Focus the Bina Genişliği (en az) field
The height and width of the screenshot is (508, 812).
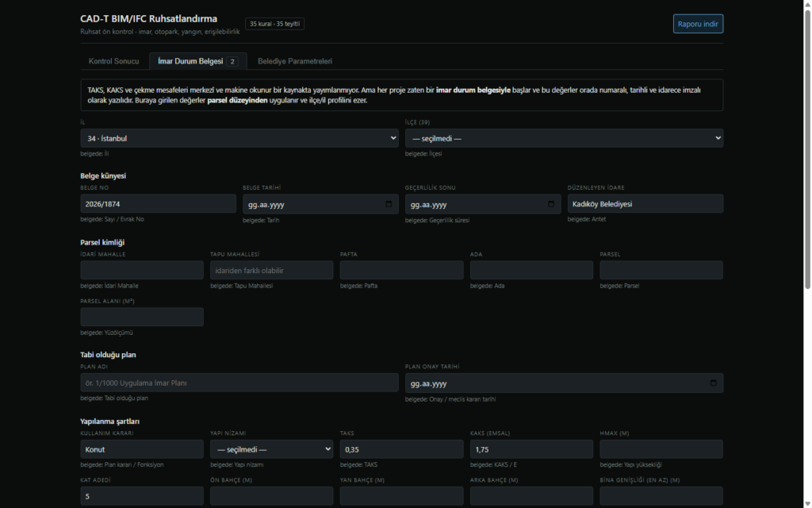[x=661, y=496]
